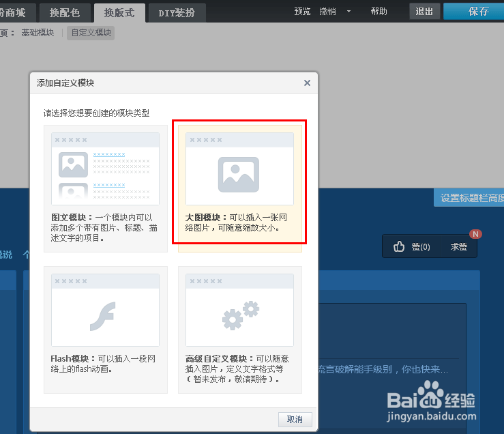
Task: Expand the dropdown arrow next to 撤销
Action: point(349,12)
